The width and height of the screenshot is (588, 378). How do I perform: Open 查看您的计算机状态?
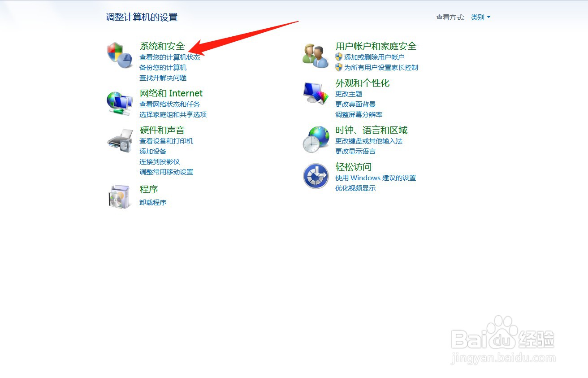[x=171, y=57]
